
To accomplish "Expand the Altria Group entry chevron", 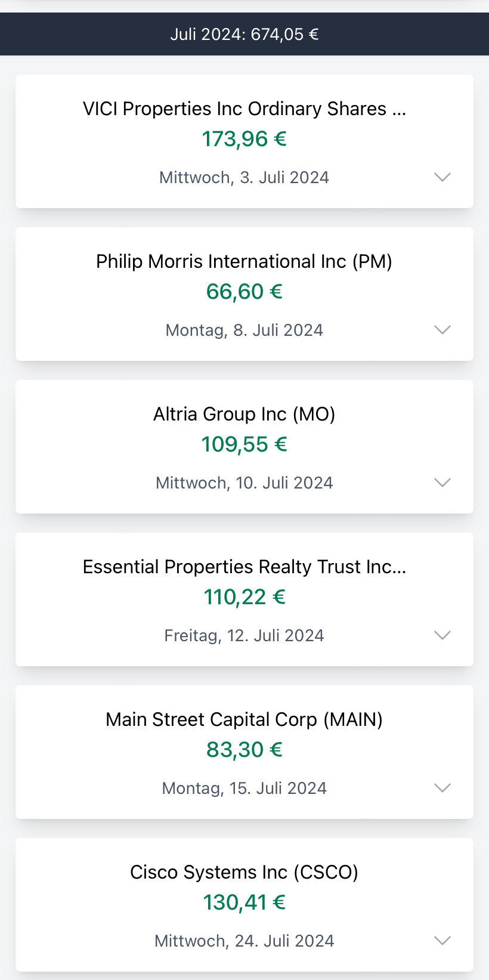I will pos(442,483).
